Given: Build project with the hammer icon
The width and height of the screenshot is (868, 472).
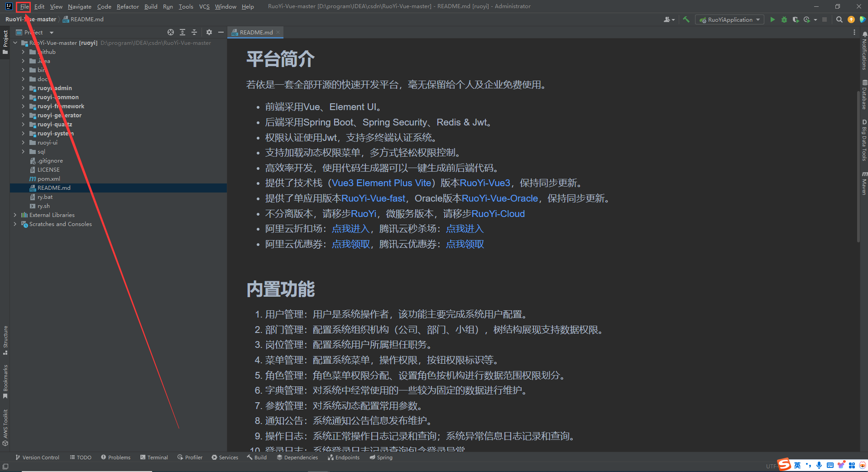Looking at the screenshot, I should pos(686,19).
